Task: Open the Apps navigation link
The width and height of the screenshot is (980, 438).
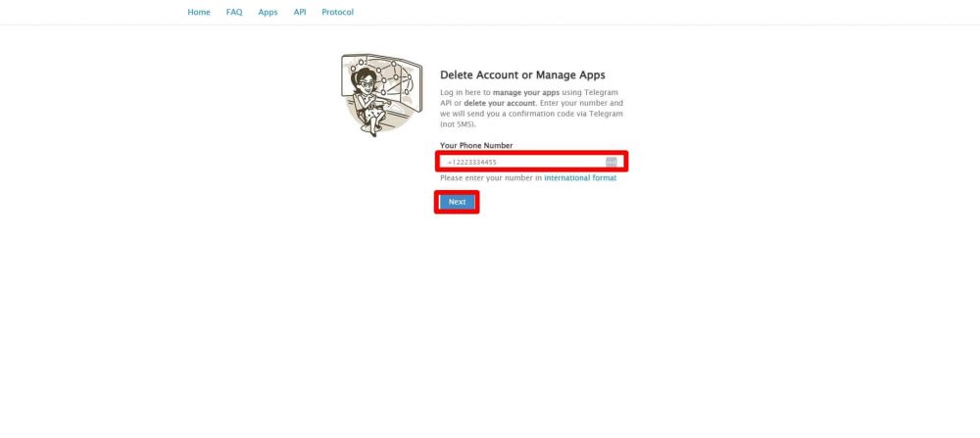Action: [x=268, y=12]
